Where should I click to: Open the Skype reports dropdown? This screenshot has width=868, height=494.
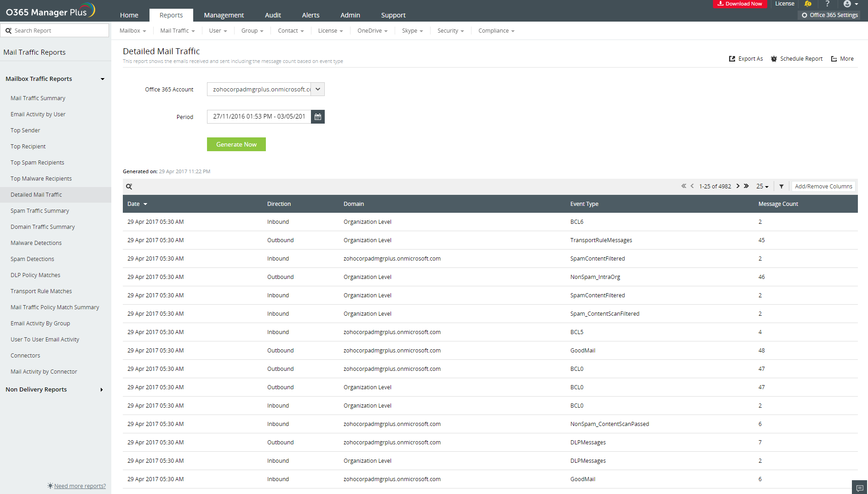click(412, 31)
